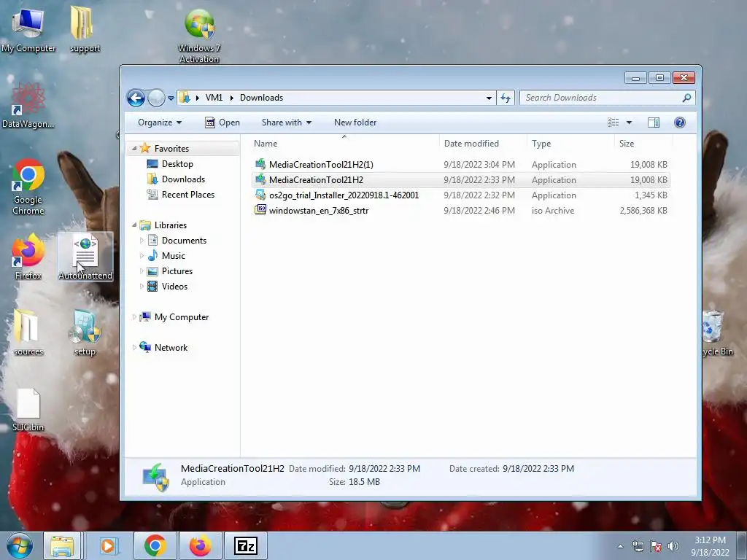747x560 pixels.
Task: Show the preview pane
Action: point(653,122)
